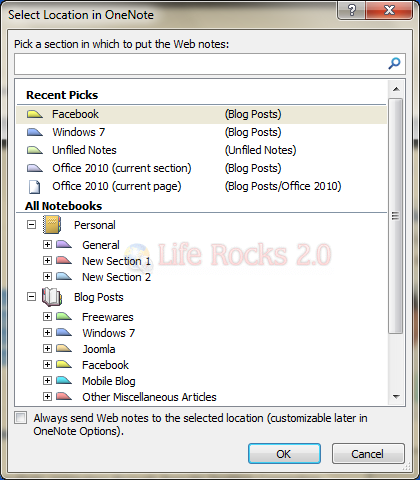Expand Facebook section under Blog Posts
Viewport: 420px width, 480px height.
tap(47, 364)
